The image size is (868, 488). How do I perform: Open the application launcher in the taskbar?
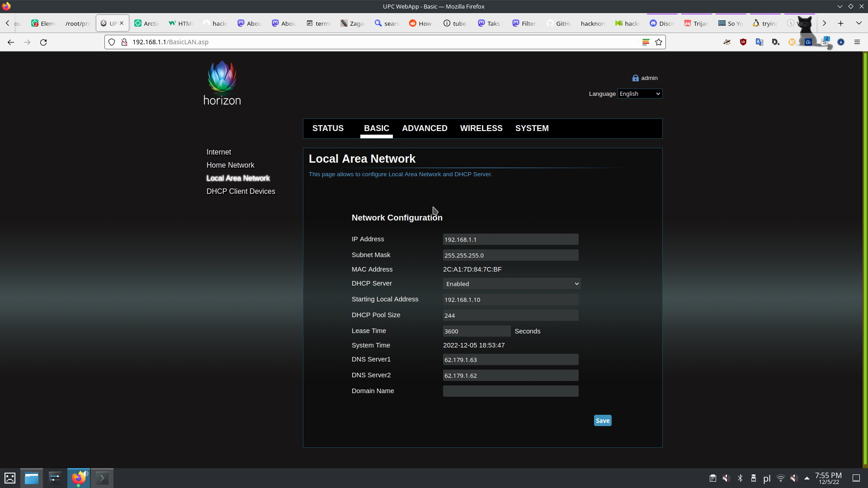(10, 478)
